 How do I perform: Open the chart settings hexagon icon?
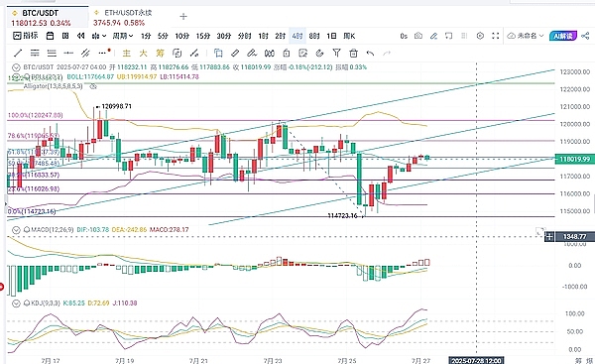[480, 36]
